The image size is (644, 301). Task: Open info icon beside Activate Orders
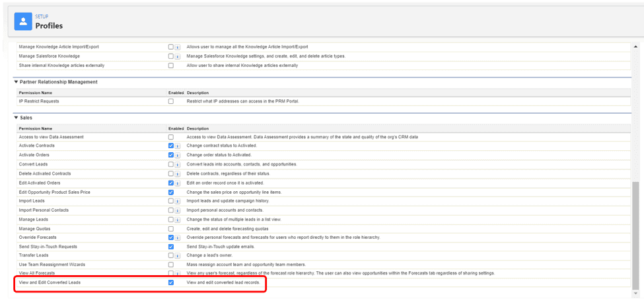coord(178,155)
